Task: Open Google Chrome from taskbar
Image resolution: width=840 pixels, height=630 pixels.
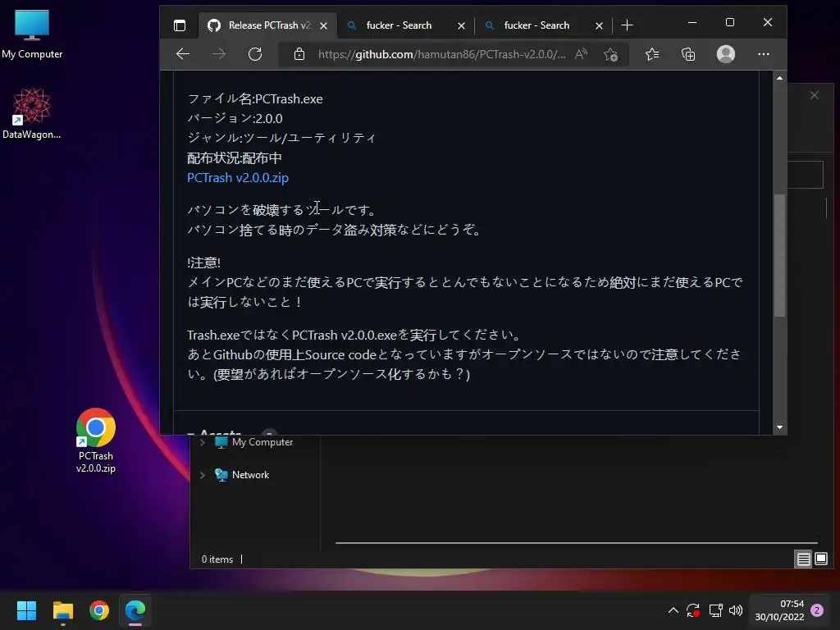Action: point(99,610)
